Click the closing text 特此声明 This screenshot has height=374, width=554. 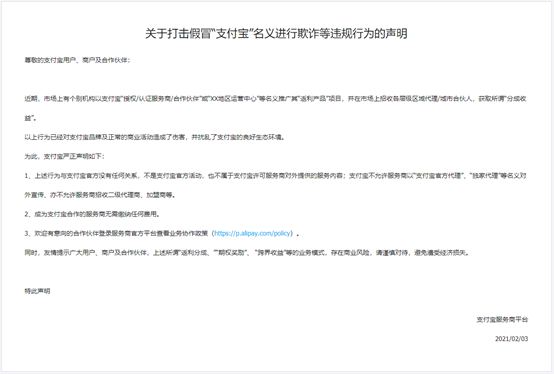[37, 291]
